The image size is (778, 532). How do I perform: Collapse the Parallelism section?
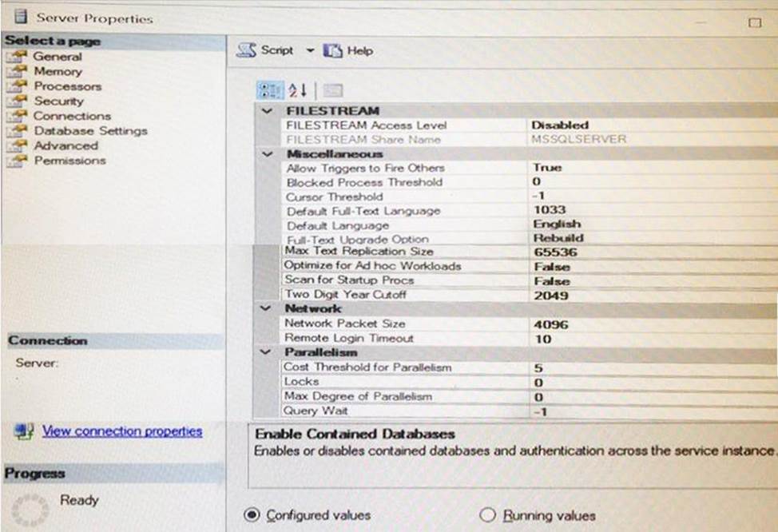[267, 351]
